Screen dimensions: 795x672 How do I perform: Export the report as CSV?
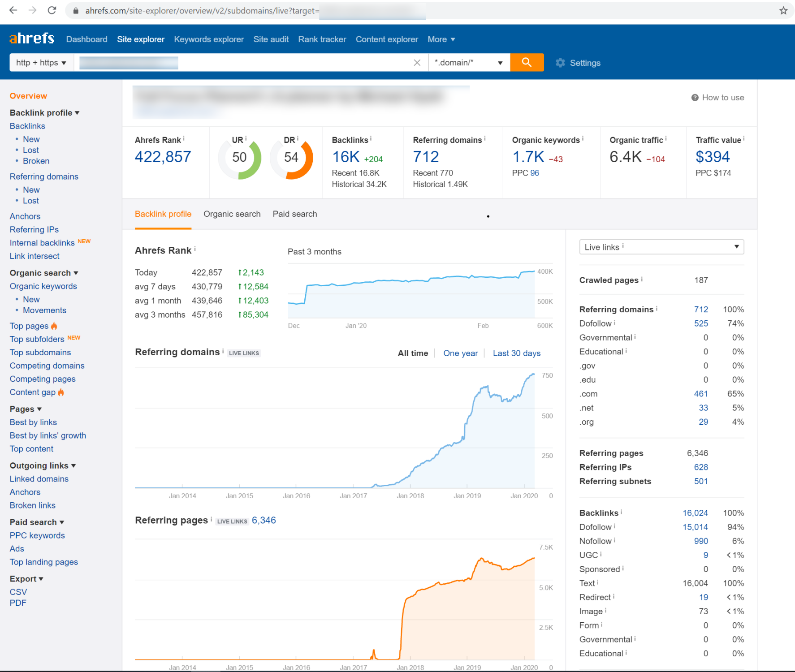[18, 592]
